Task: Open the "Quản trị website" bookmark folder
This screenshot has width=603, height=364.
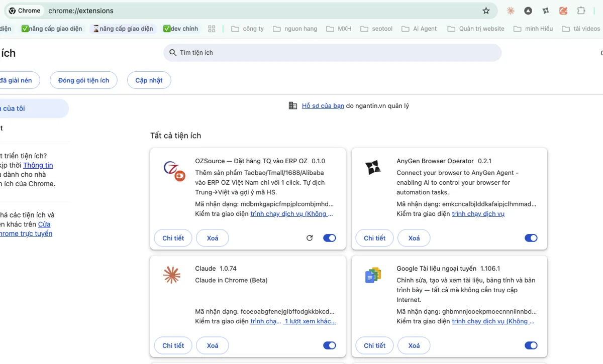Action: point(476,29)
